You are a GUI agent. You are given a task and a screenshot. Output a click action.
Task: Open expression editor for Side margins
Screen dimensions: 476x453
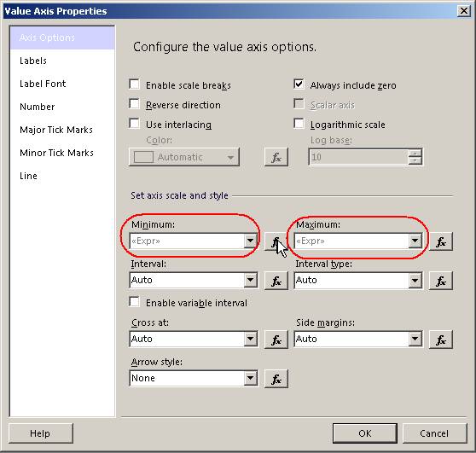click(x=441, y=340)
